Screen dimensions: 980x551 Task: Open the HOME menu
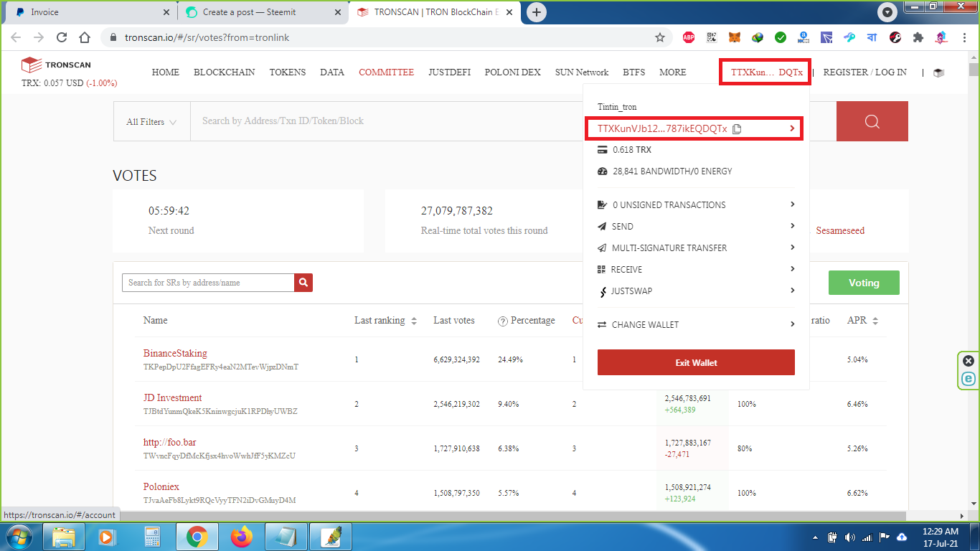(166, 72)
